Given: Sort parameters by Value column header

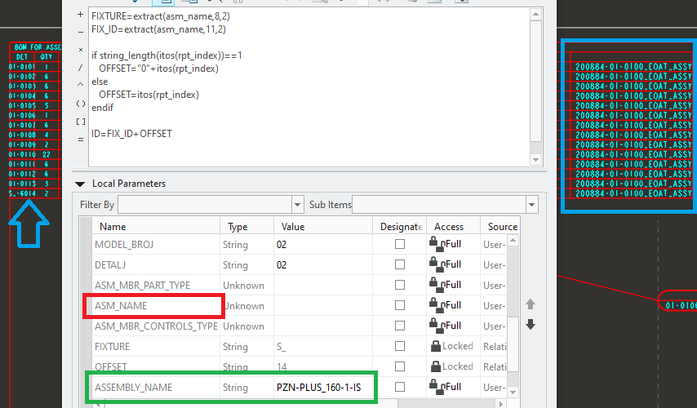Looking at the screenshot, I should pyautogui.click(x=323, y=227).
